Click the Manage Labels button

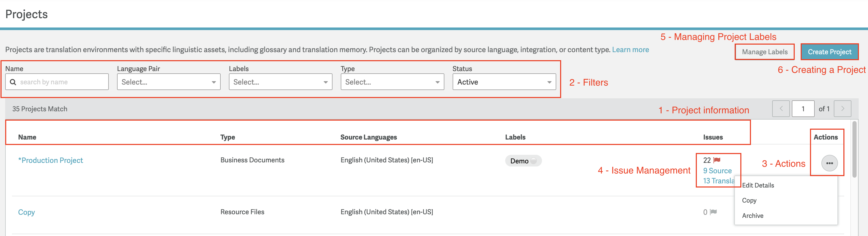coord(765,52)
